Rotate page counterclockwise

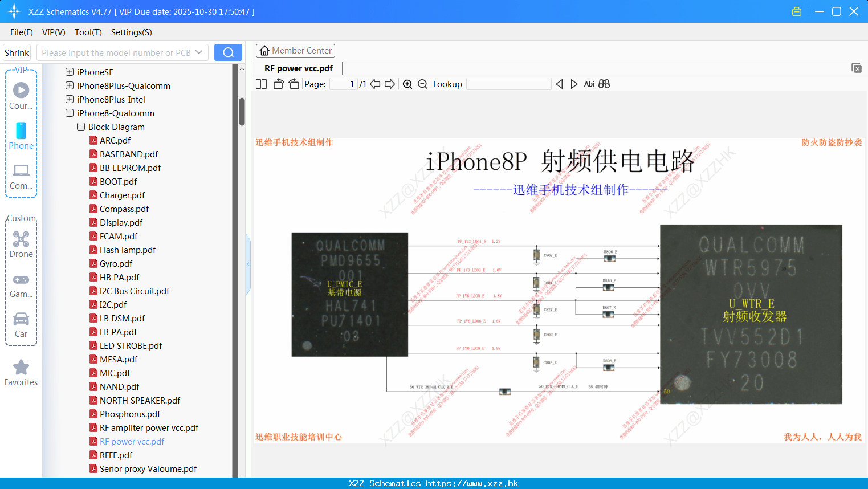pyautogui.click(x=278, y=84)
